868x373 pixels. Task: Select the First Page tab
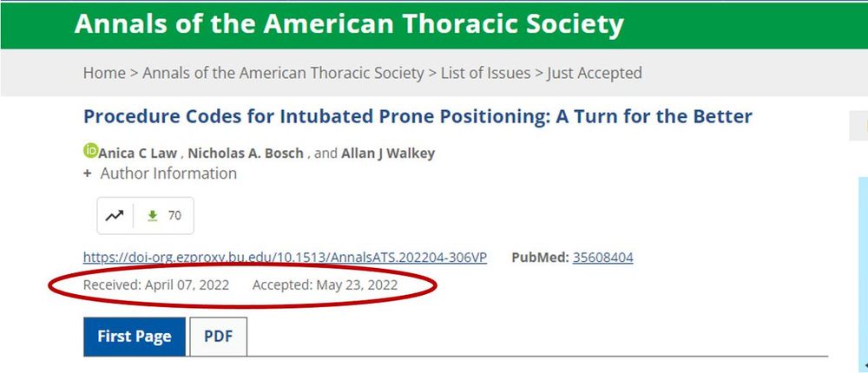pyautogui.click(x=135, y=337)
